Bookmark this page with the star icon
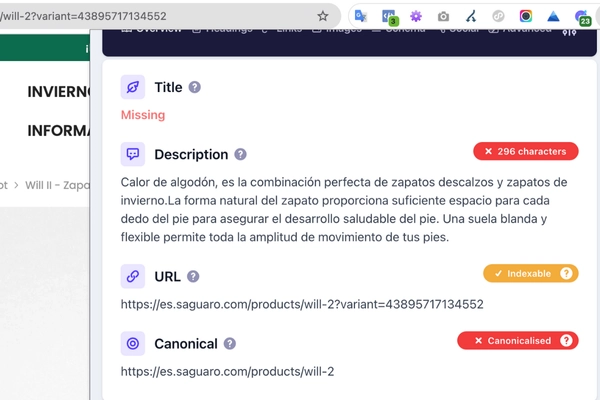The height and width of the screenshot is (400, 600). 323,16
